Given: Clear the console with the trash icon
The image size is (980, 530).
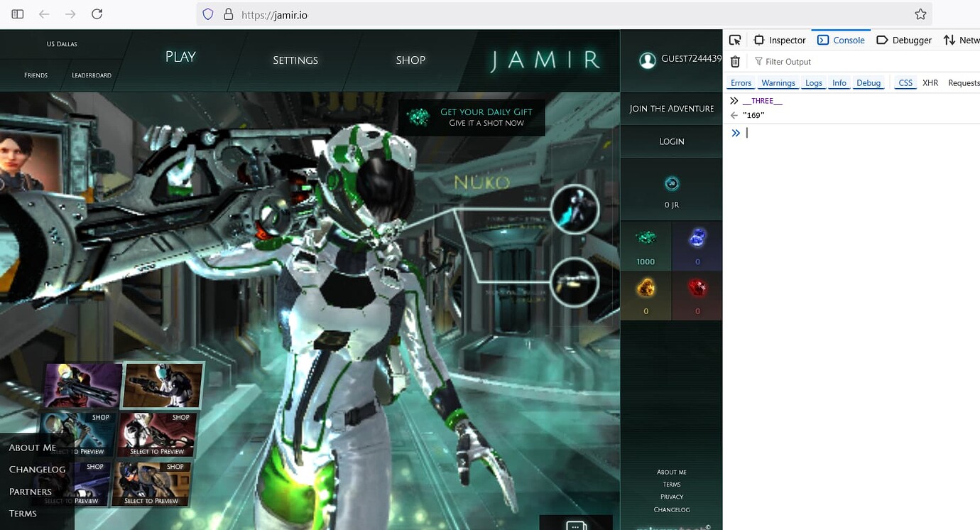Looking at the screenshot, I should pyautogui.click(x=735, y=61).
